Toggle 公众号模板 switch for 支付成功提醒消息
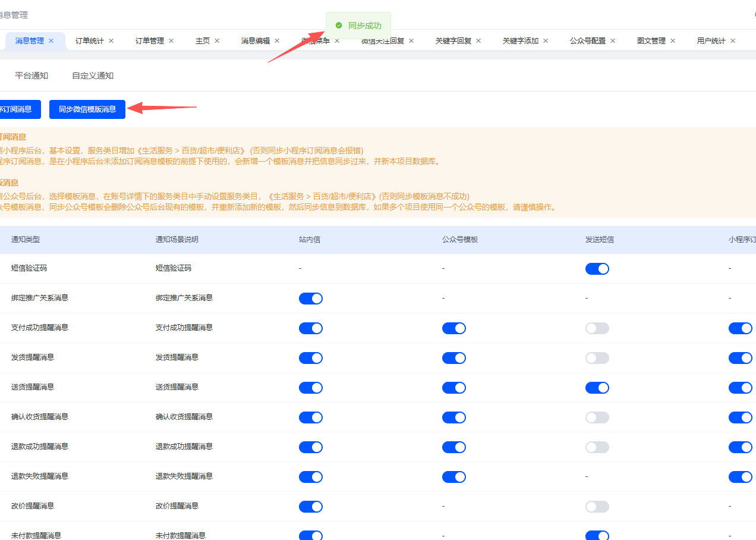This screenshot has width=756, height=540. tap(454, 328)
